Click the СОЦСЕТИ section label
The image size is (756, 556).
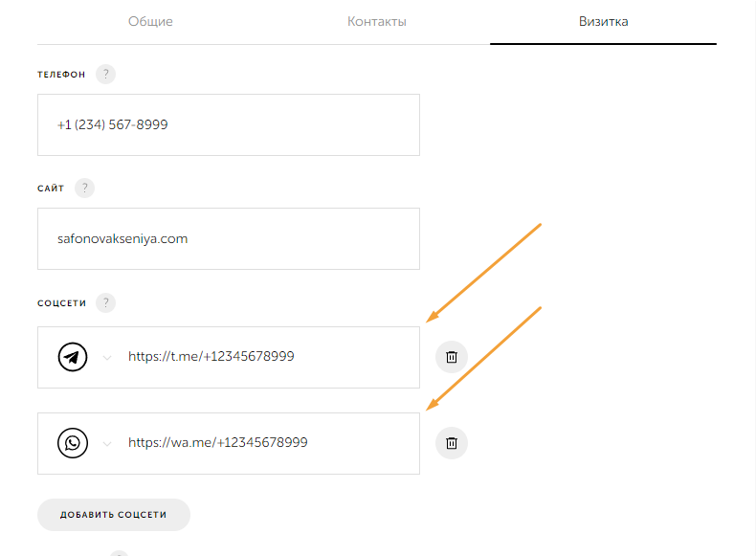62,303
